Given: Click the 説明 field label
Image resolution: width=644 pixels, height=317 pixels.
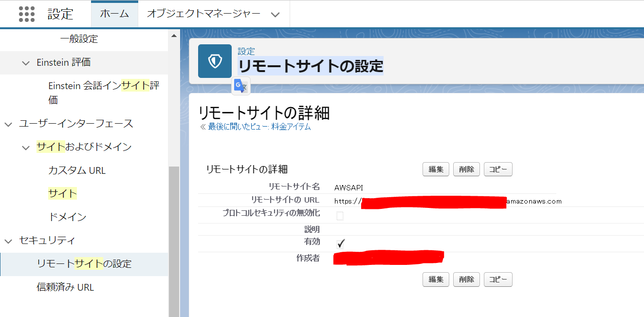Looking at the screenshot, I should coord(312,229).
